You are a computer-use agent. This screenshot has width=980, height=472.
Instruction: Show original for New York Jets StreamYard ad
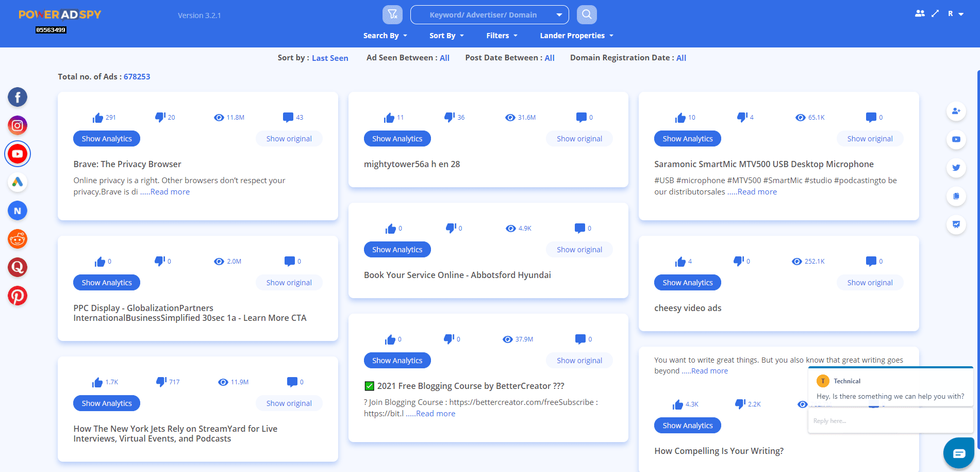[x=289, y=403]
